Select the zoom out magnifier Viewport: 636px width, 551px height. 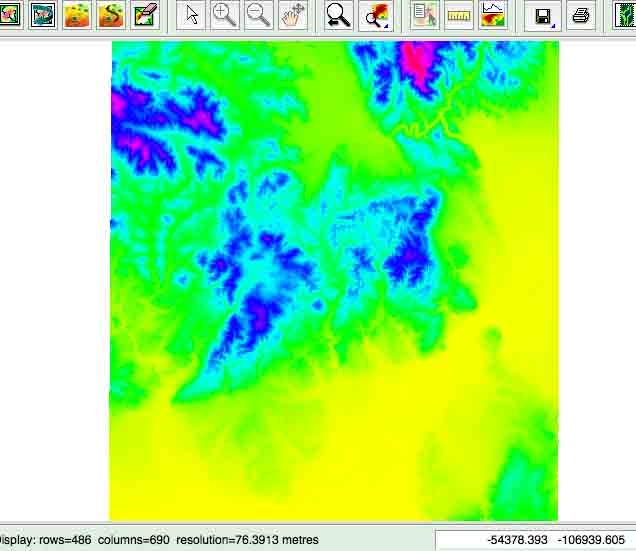pyautogui.click(x=259, y=15)
